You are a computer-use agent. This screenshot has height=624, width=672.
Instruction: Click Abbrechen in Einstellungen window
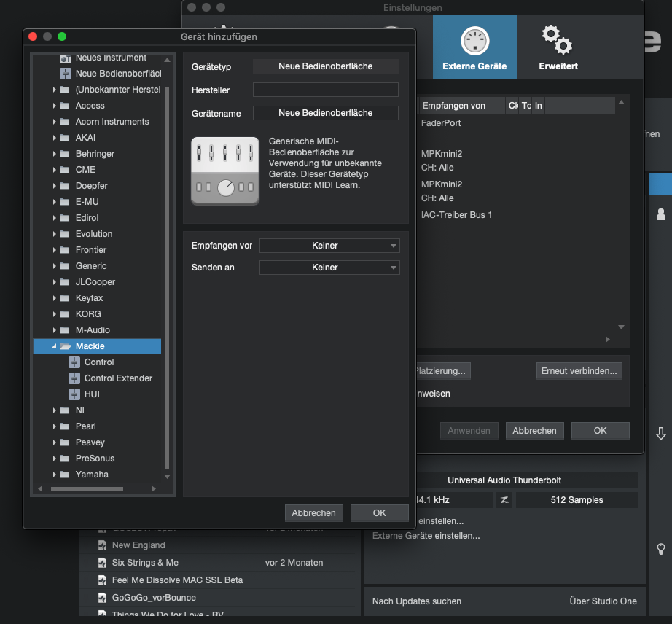534,431
